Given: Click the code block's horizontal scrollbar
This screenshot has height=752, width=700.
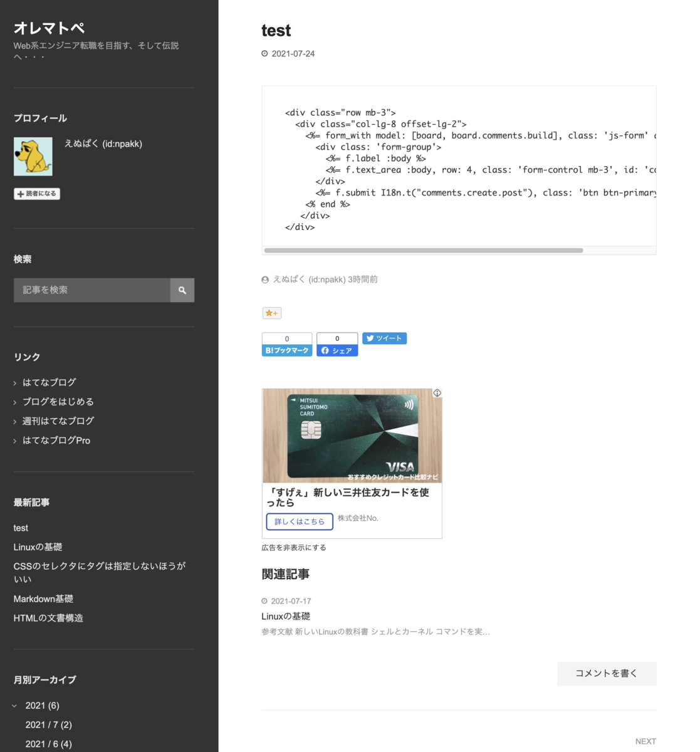Looking at the screenshot, I should click(424, 251).
